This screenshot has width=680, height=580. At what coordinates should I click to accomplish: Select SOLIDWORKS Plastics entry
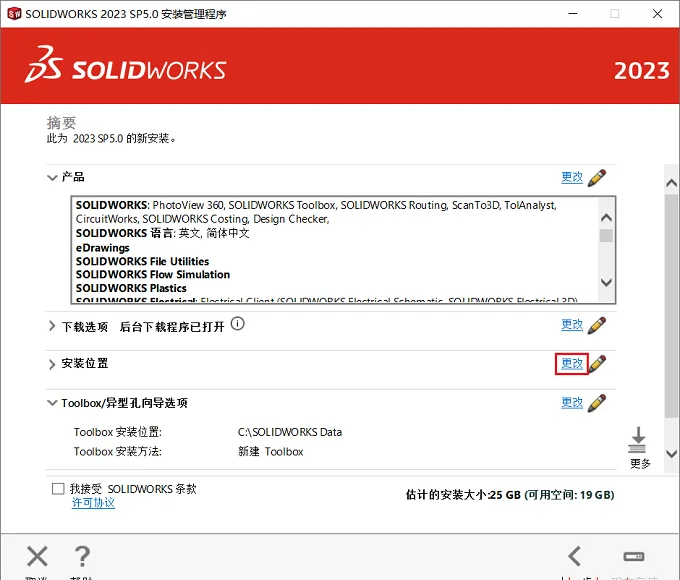pyautogui.click(x=131, y=288)
